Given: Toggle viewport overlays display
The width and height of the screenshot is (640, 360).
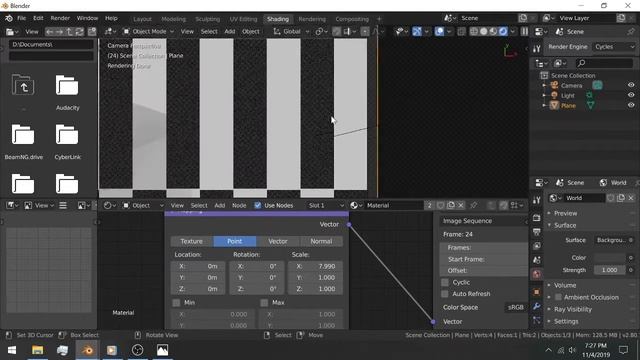Looking at the screenshot, I should [439, 31].
